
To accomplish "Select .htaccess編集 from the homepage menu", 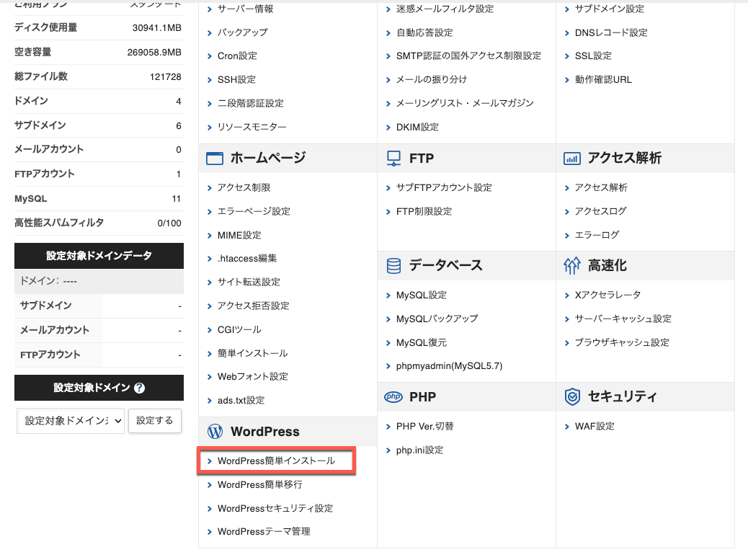I will [247, 258].
